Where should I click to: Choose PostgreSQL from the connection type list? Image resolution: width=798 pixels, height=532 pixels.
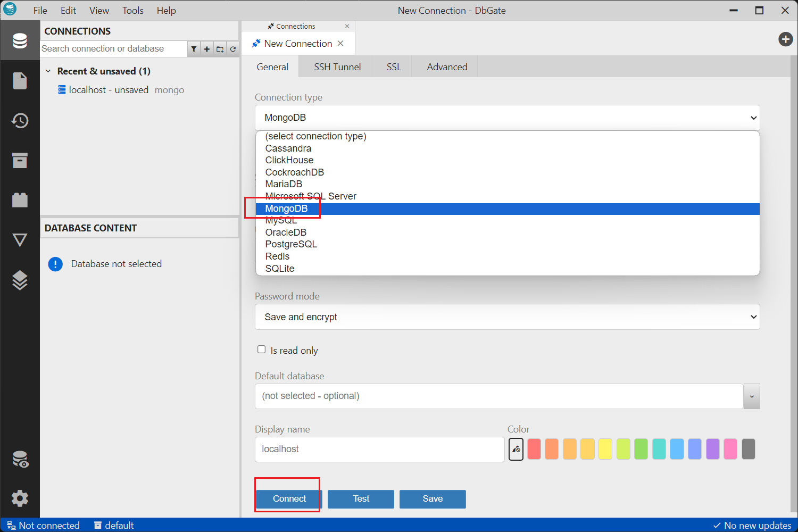[291, 244]
